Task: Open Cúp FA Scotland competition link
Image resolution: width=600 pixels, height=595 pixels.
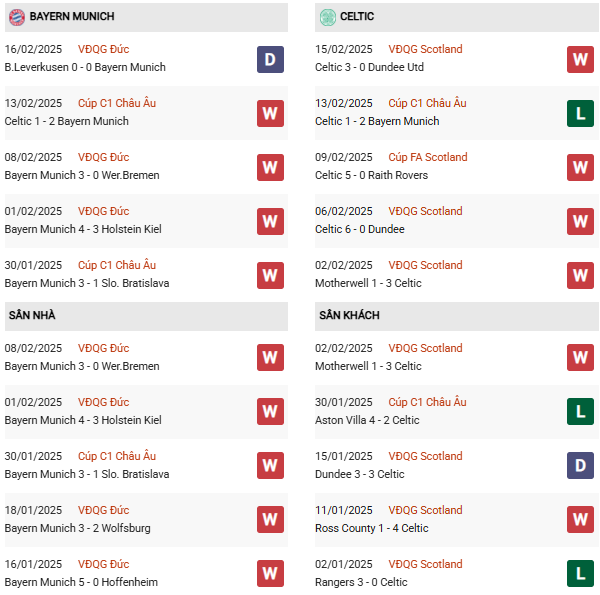Action: (x=427, y=157)
